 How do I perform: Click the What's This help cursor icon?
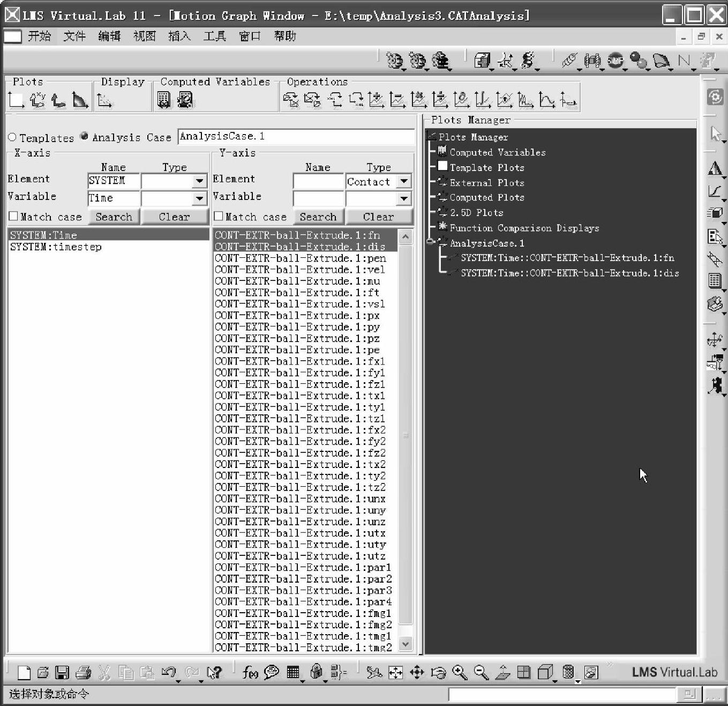214,672
